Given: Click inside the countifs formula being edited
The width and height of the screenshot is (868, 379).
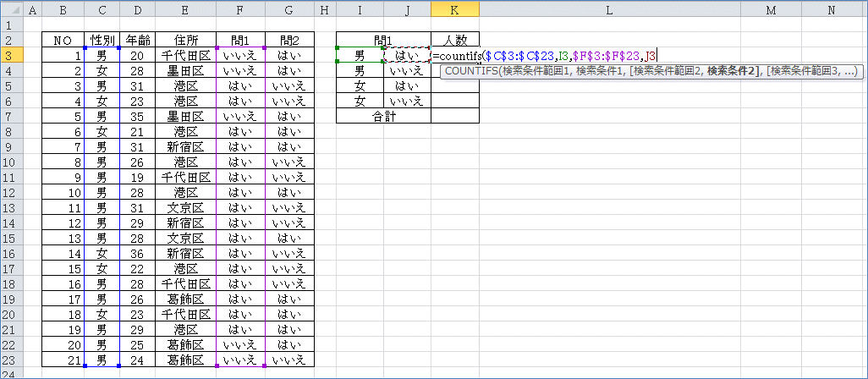Looking at the screenshot, I should [x=546, y=55].
